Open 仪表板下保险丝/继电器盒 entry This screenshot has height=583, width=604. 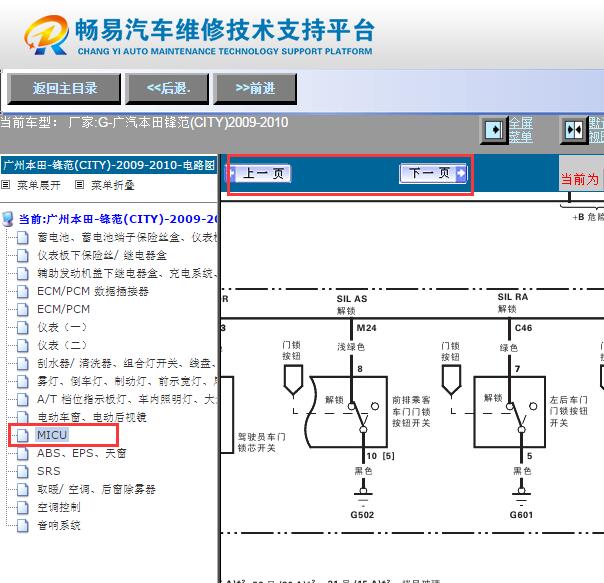point(102,255)
